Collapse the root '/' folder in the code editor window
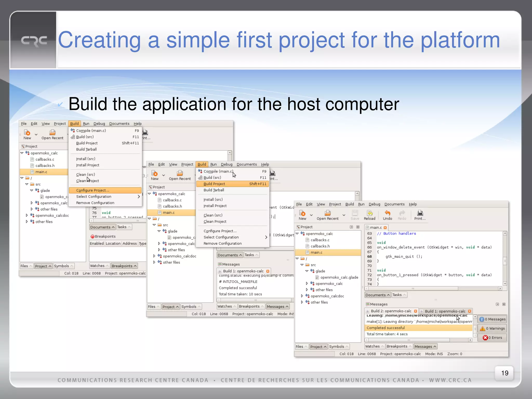Screen dimensions: 532x399 coord(297,258)
